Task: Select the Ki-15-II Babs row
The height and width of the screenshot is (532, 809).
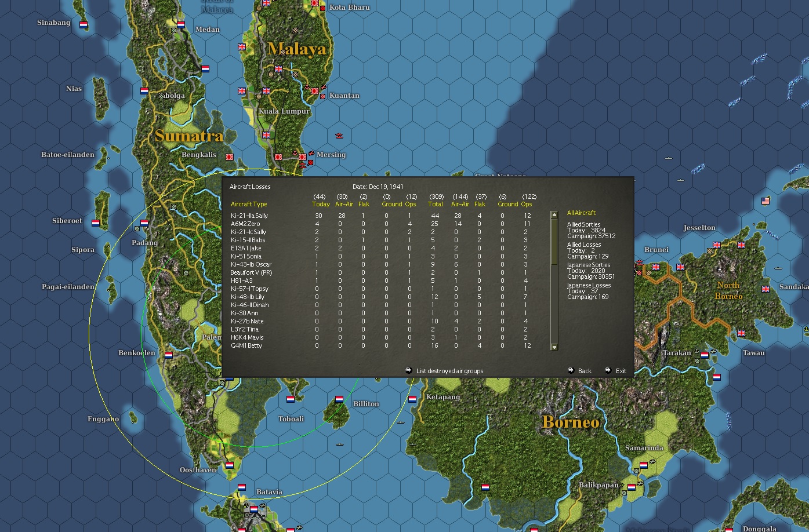Action: (x=381, y=240)
